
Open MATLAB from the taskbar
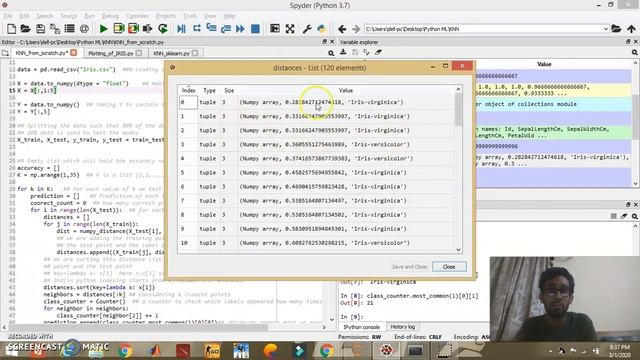155,351
